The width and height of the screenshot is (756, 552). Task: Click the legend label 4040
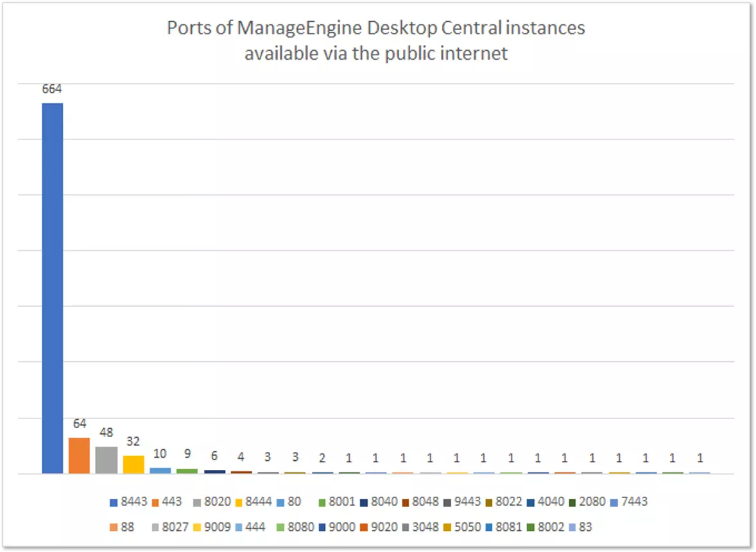(551, 502)
